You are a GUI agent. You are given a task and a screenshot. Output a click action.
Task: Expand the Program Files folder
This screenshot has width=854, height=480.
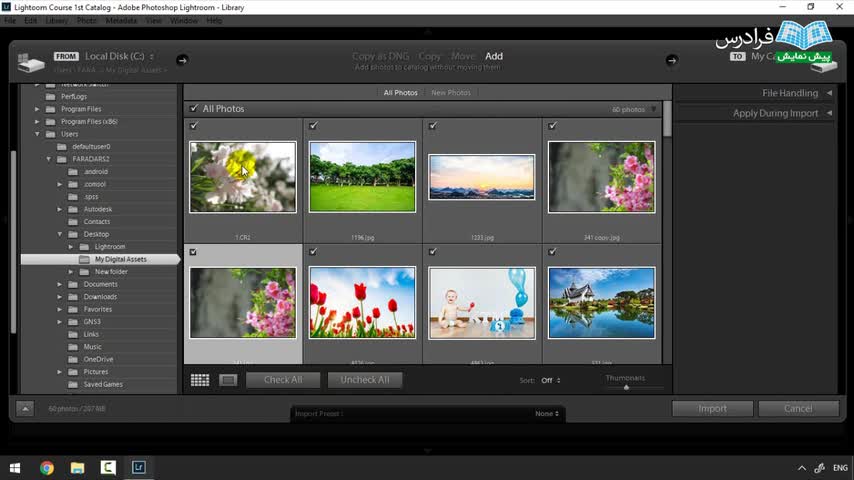pos(37,109)
